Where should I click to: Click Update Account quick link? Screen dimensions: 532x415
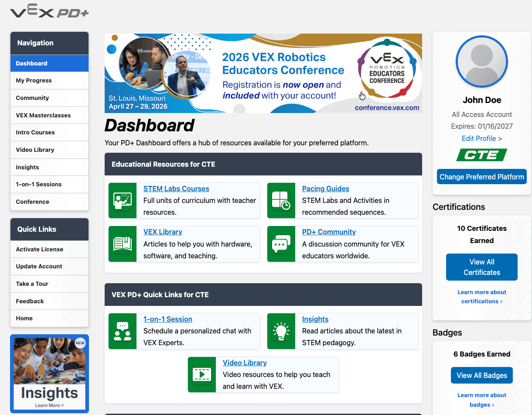tap(49, 267)
